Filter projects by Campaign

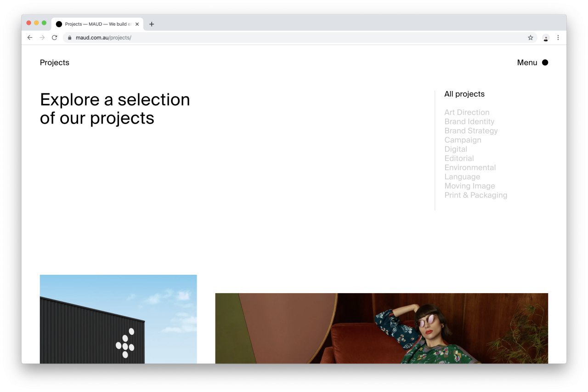pos(463,140)
